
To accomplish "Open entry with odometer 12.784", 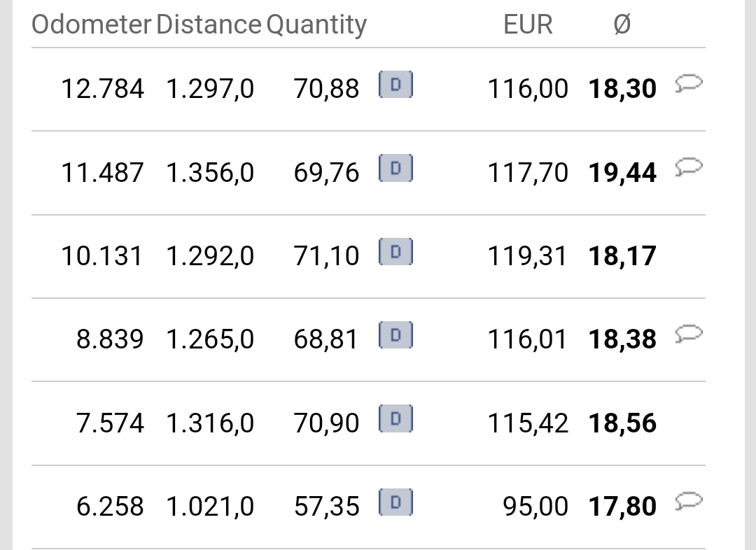I will point(368,89).
